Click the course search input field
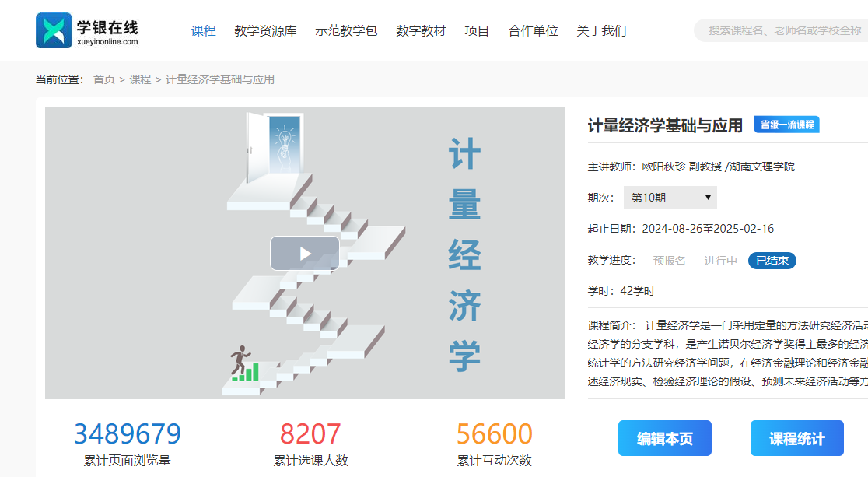 (x=782, y=30)
